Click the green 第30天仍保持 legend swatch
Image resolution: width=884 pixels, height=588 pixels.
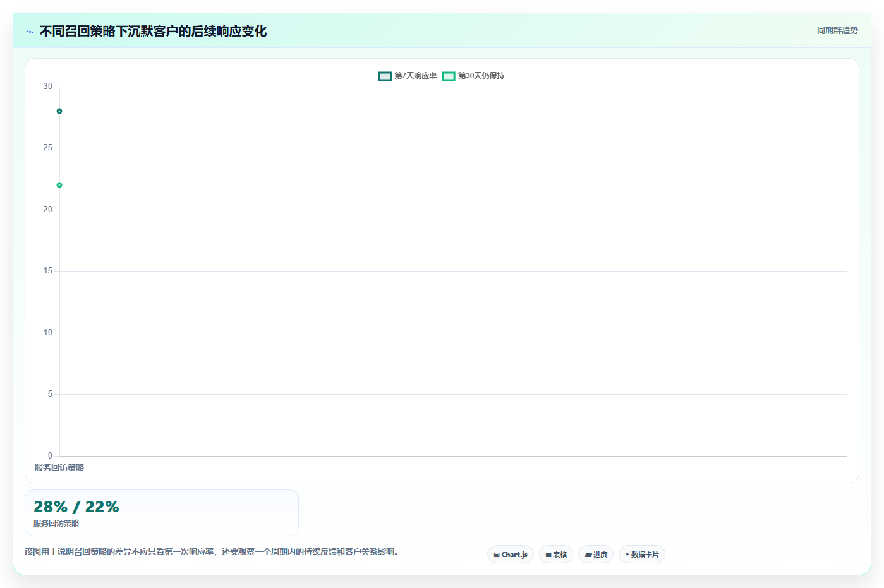click(x=449, y=76)
